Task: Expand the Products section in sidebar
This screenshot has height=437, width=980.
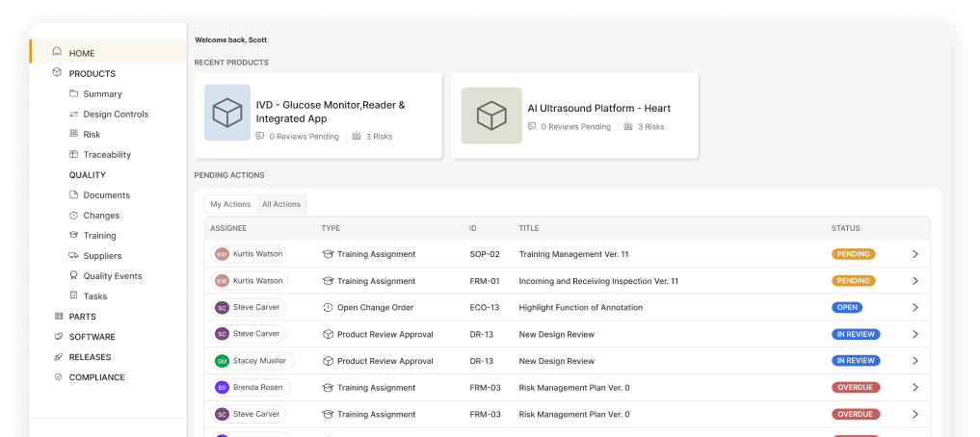Action: (92, 74)
